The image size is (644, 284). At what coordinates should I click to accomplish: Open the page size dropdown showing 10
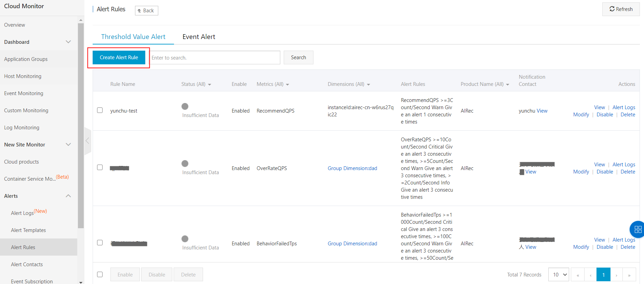click(x=559, y=275)
